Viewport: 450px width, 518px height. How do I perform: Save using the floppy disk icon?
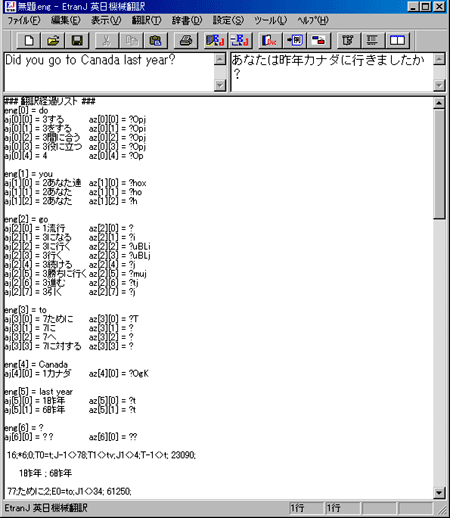click(x=77, y=41)
